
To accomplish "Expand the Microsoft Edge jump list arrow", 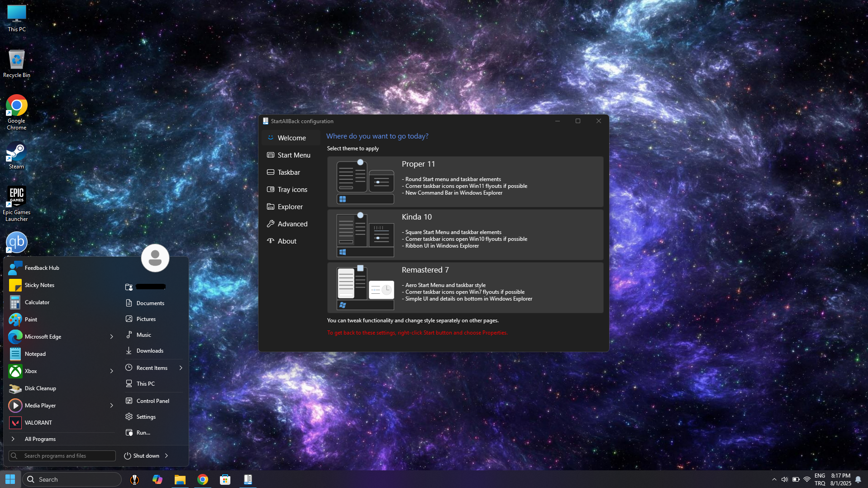I will pyautogui.click(x=112, y=337).
